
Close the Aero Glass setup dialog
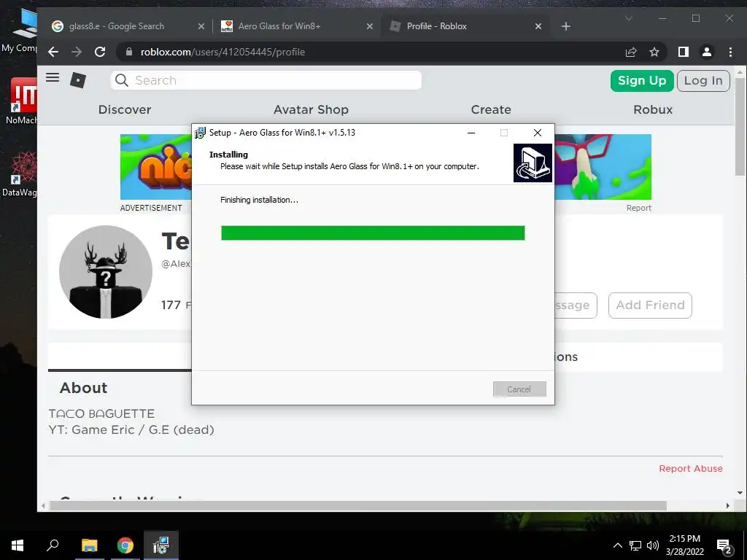[538, 133]
